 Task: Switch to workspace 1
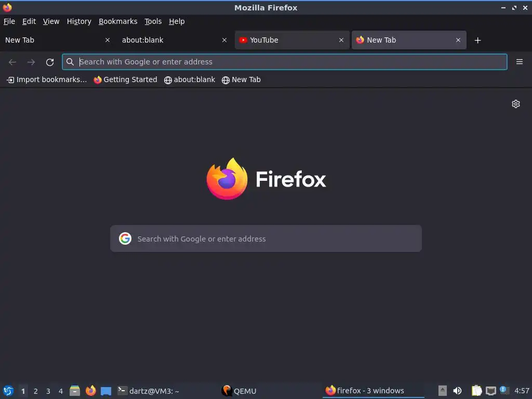click(23, 391)
